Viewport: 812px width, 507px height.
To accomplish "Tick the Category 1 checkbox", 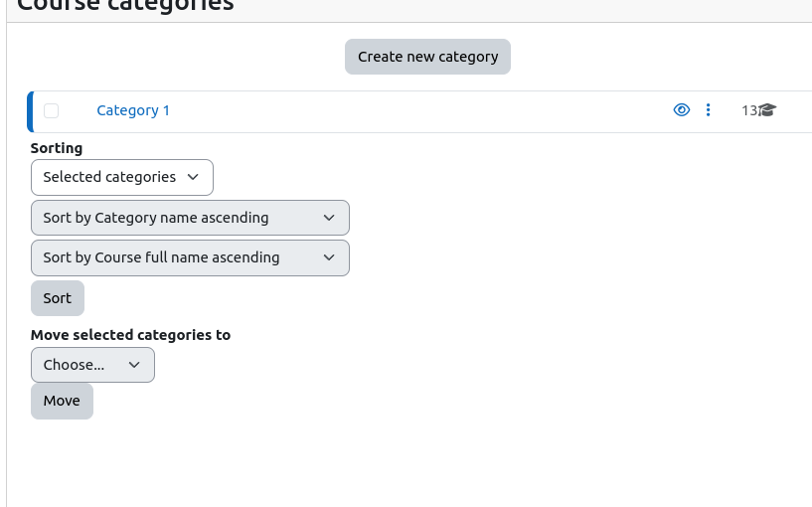I will (x=52, y=110).
